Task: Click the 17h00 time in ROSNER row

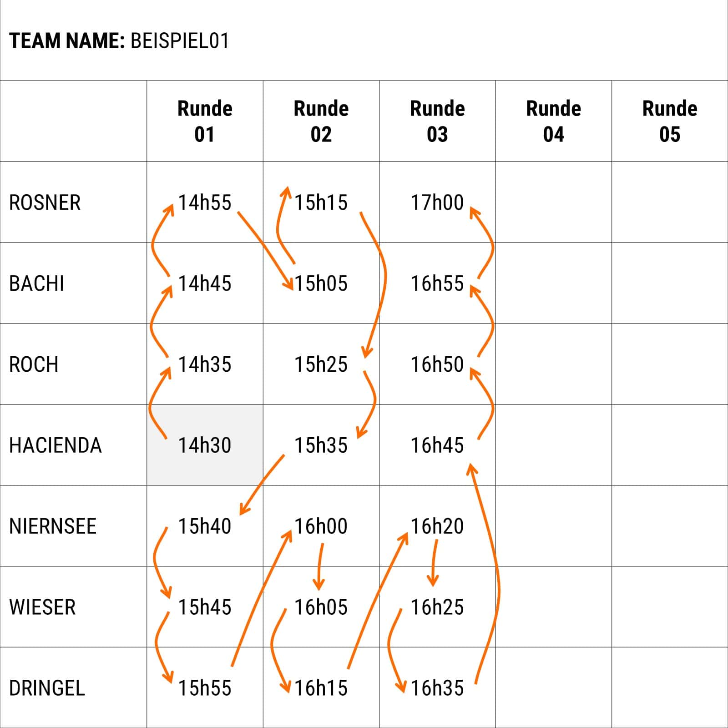Action: click(437, 202)
